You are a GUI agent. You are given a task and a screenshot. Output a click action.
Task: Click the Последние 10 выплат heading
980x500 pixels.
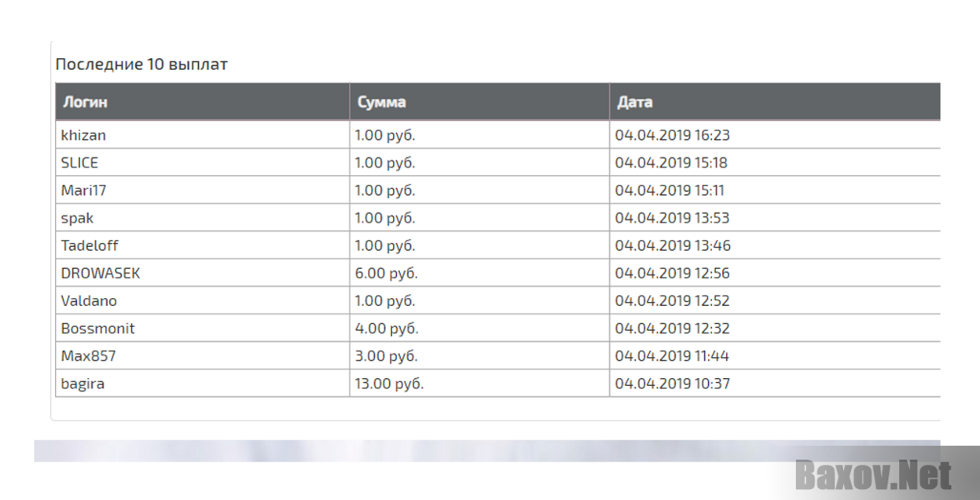(x=141, y=64)
